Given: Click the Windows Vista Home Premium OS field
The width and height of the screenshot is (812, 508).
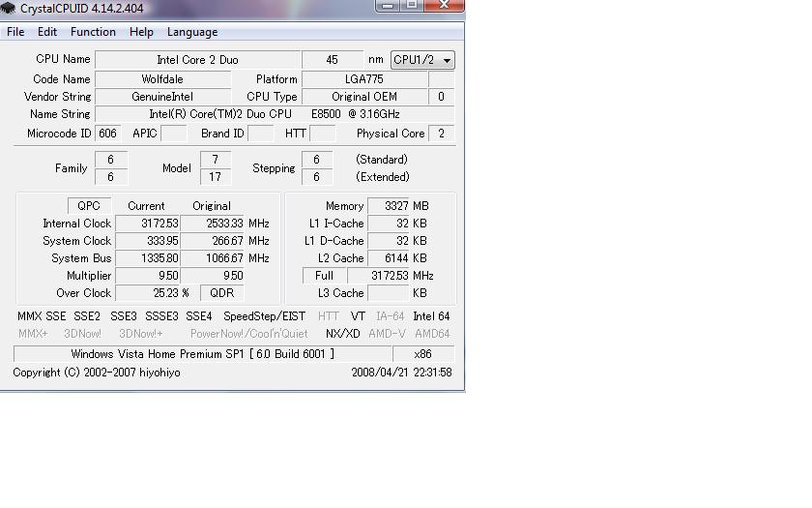Looking at the screenshot, I should [202, 354].
